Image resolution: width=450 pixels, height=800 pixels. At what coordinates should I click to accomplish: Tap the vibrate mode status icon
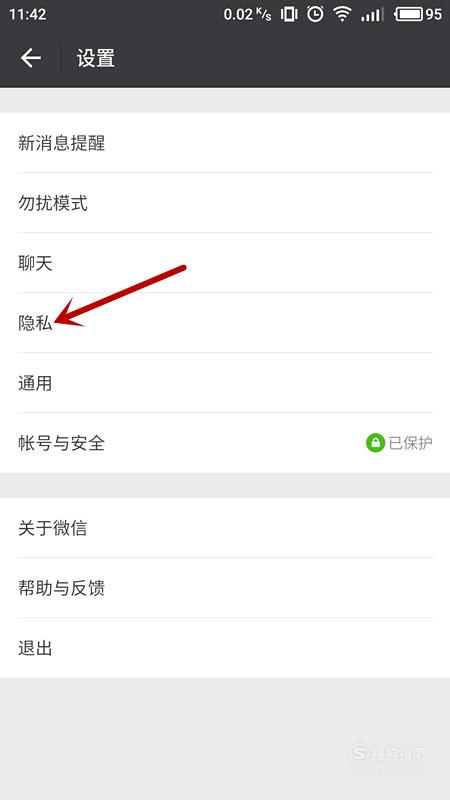[289, 14]
